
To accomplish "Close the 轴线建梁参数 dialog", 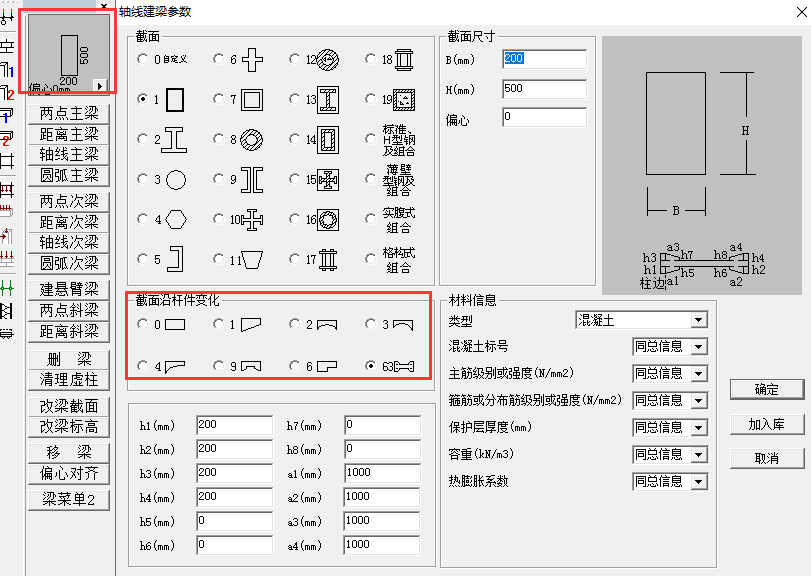I will click(801, 11).
